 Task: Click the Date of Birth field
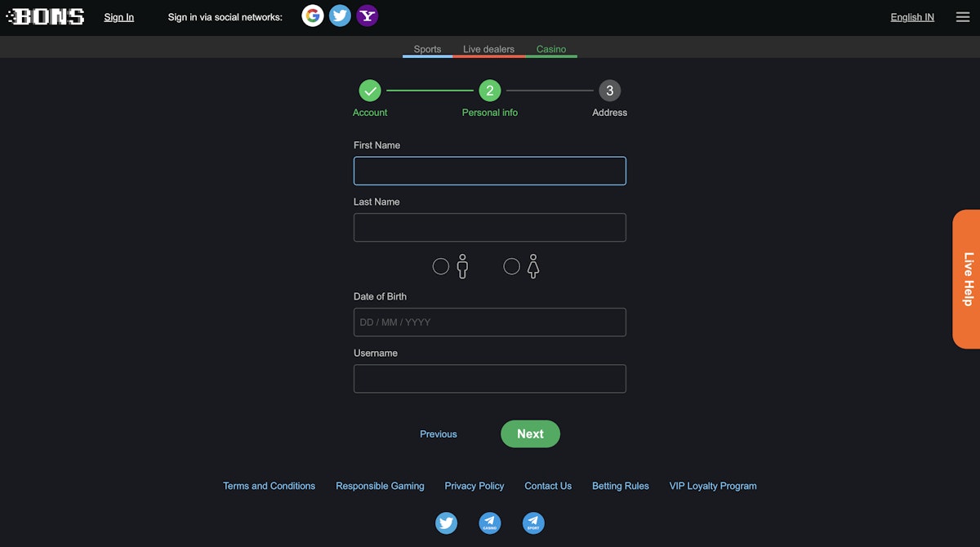[x=490, y=322]
